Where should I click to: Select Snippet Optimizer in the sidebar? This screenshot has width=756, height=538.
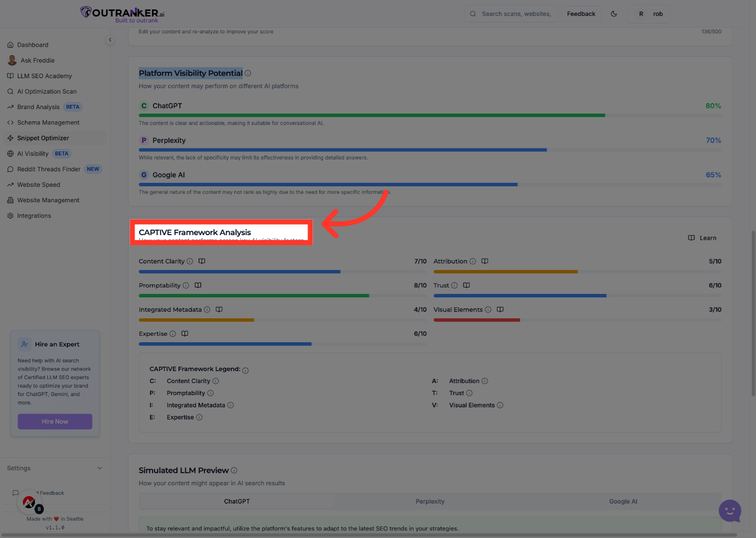click(x=43, y=137)
